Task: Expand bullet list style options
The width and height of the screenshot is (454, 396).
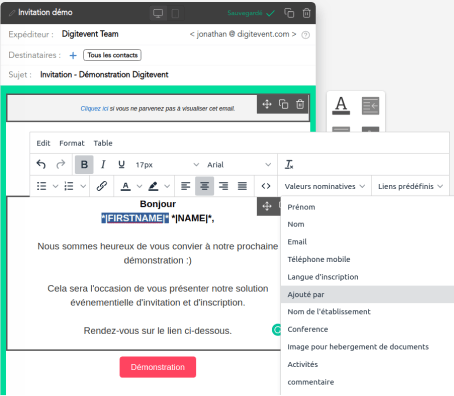Action: [56, 186]
